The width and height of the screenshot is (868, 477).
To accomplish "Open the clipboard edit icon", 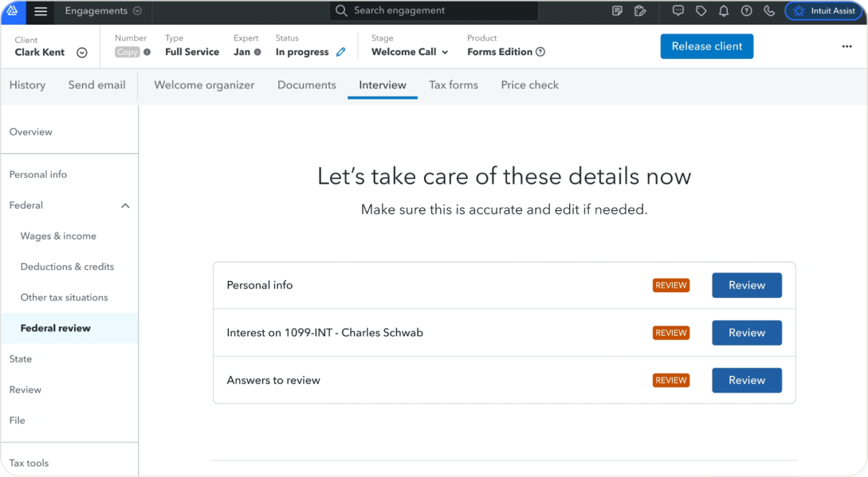I will [x=640, y=10].
